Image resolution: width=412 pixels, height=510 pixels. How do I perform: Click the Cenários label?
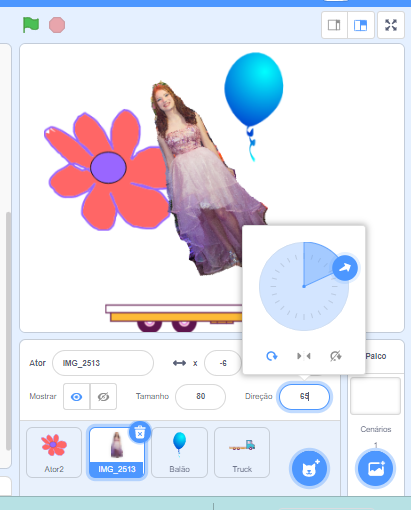[376, 429]
